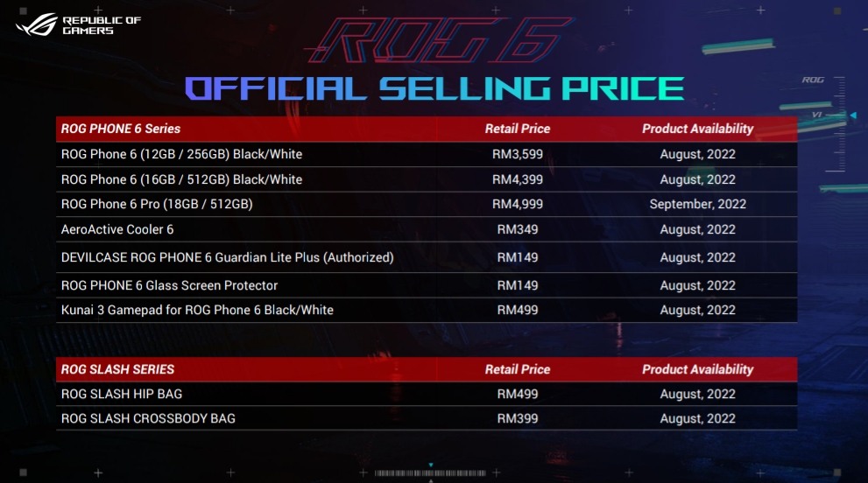The height and width of the screenshot is (483, 868).
Task: Click DEVILCASE Guardian Lite Plus entry
Action: [x=228, y=258]
